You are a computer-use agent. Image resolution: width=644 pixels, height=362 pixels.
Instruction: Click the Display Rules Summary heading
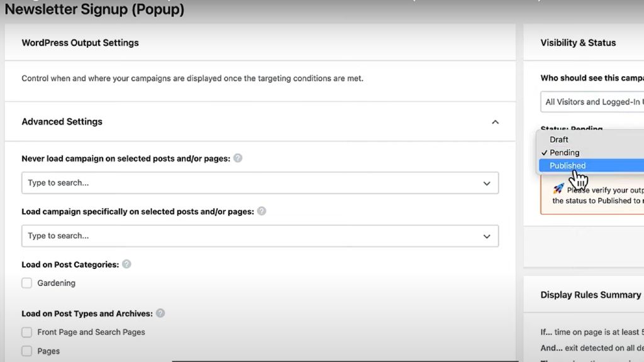tap(590, 295)
